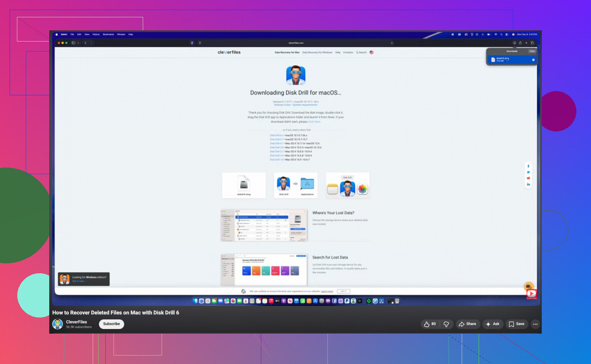Screen dimensions: 591x364
Task: Open the Edit menu
Action: [79, 34]
